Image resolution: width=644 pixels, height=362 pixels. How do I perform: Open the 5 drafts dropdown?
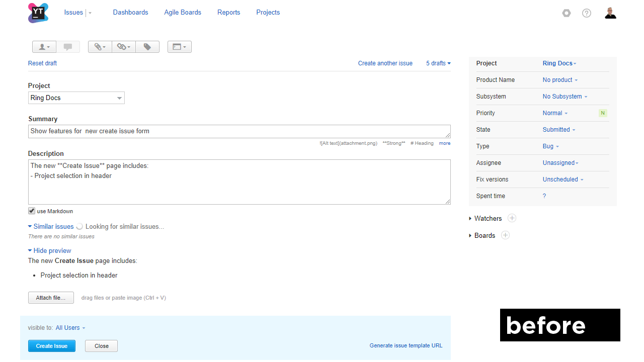438,63
